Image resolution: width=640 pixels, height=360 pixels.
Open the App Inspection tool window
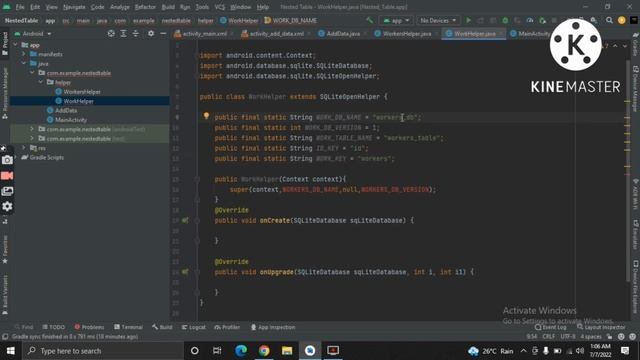point(273,327)
